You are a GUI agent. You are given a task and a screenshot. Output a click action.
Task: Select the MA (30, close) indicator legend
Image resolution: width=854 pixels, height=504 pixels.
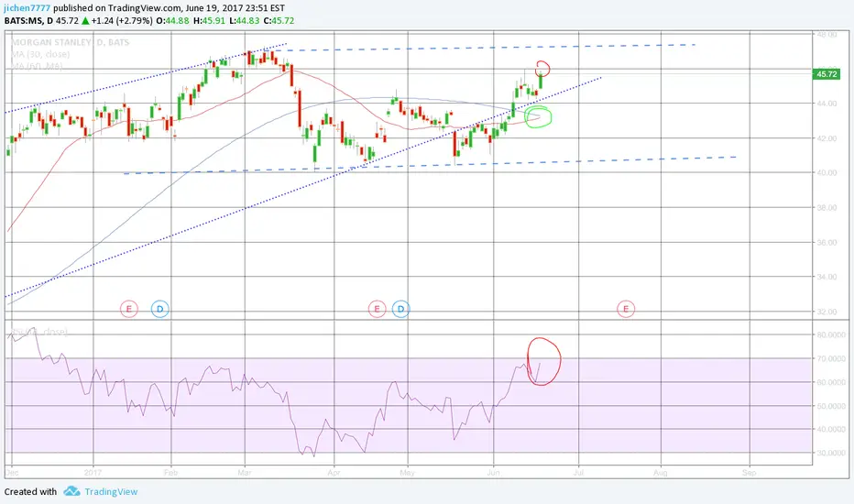point(40,54)
